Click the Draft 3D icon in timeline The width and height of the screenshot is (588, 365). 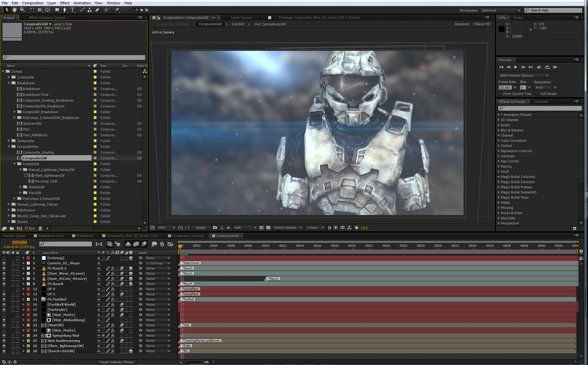coord(118,244)
